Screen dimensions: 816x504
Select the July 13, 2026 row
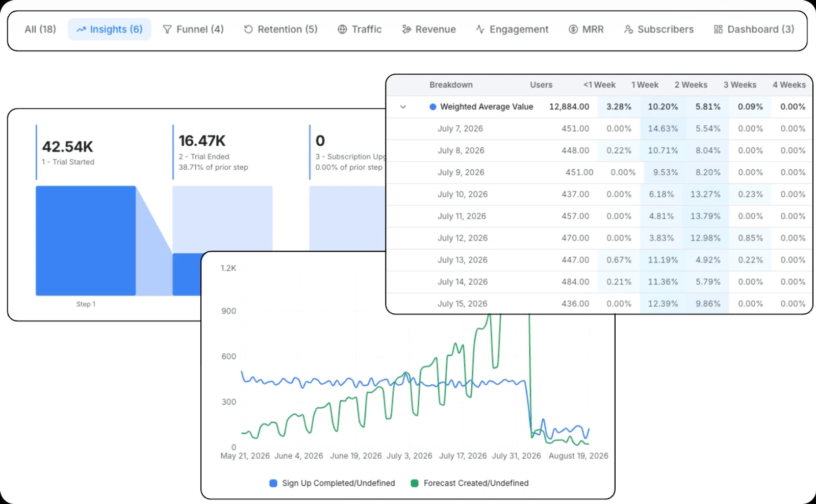tap(599, 260)
